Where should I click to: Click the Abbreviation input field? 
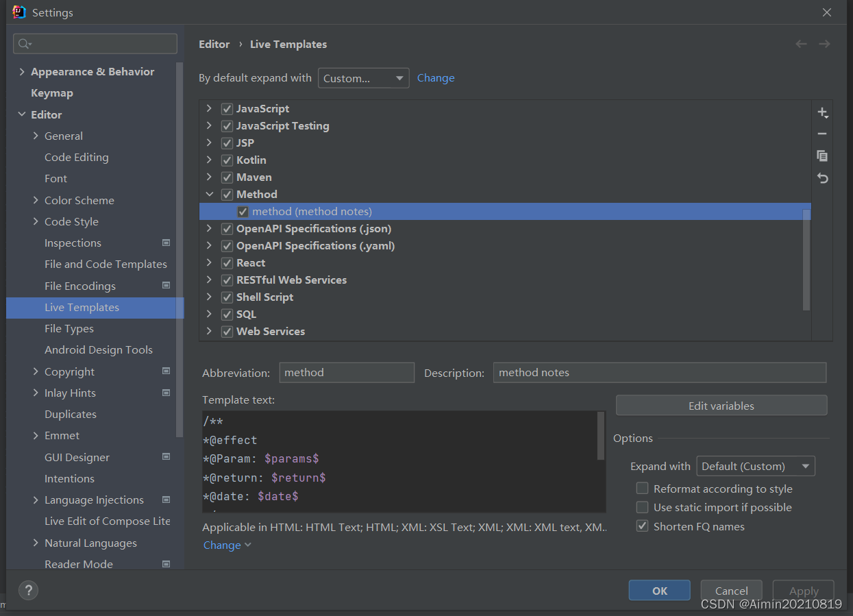click(347, 373)
